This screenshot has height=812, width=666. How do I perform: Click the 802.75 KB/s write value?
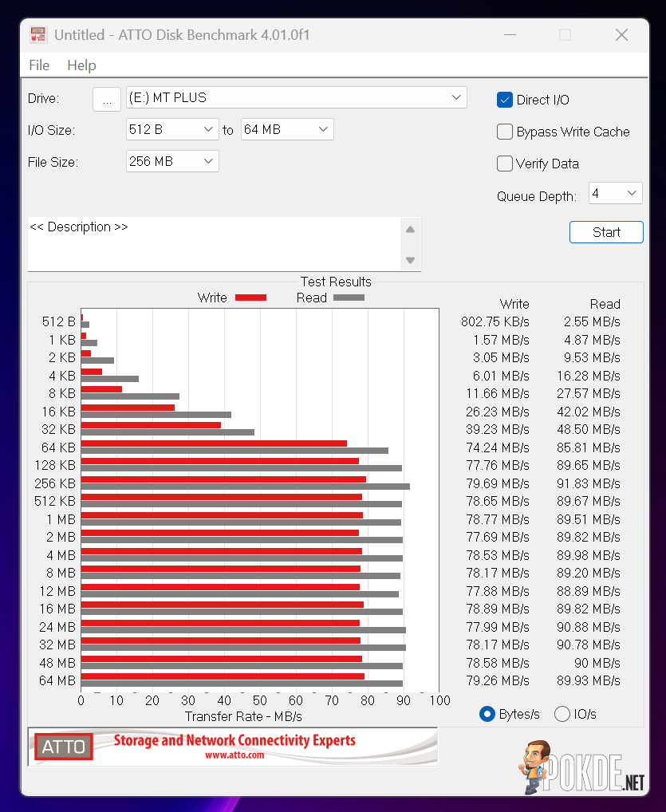click(495, 322)
